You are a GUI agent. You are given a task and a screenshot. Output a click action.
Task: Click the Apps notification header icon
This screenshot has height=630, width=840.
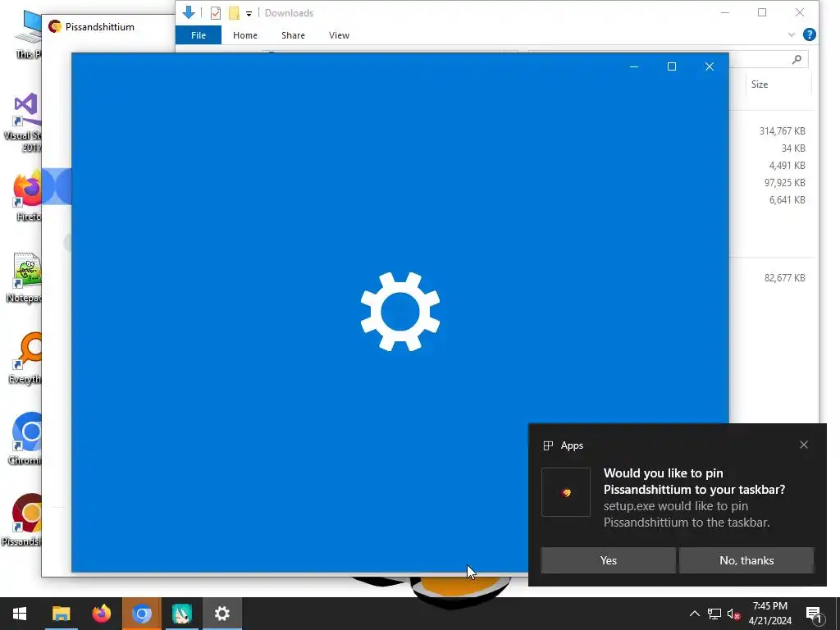click(547, 445)
